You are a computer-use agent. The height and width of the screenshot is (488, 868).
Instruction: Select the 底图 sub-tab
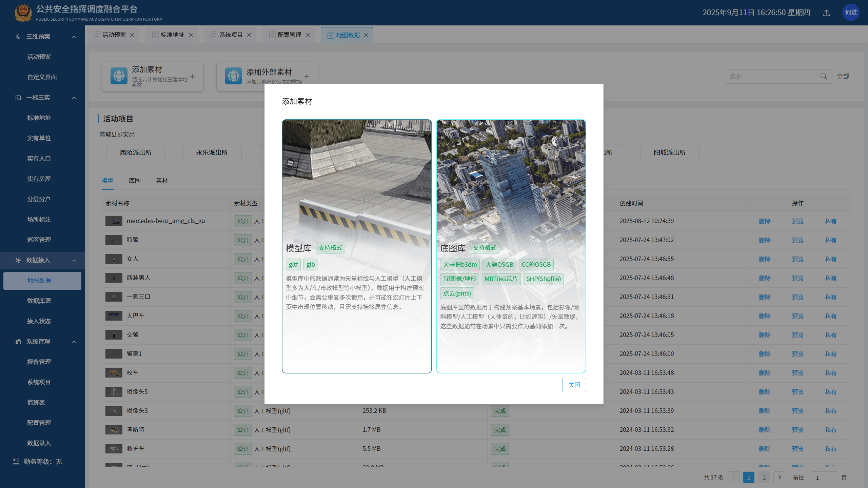tap(135, 181)
